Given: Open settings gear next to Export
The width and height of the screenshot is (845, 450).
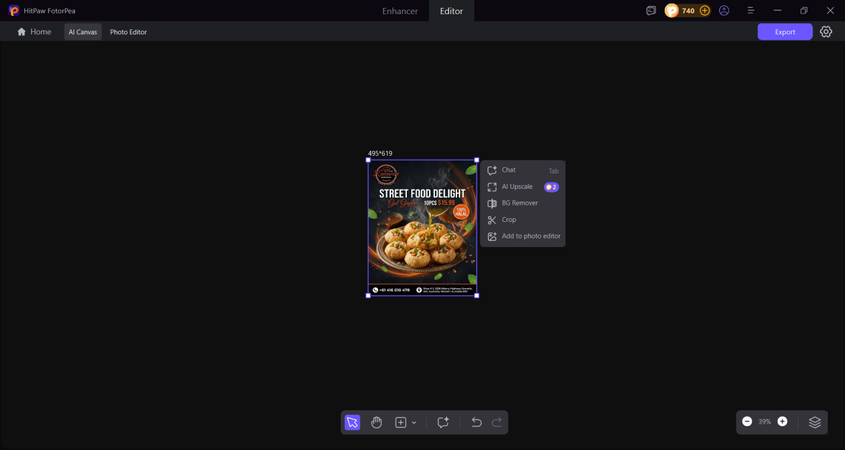Looking at the screenshot, I should 826,32.
